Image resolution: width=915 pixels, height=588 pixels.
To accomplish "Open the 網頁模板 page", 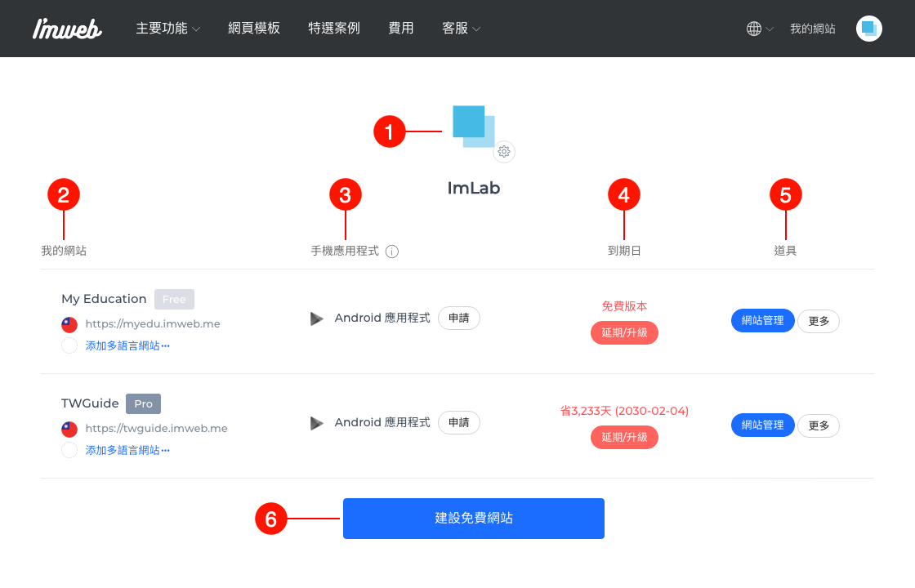I will click(254, 28).
